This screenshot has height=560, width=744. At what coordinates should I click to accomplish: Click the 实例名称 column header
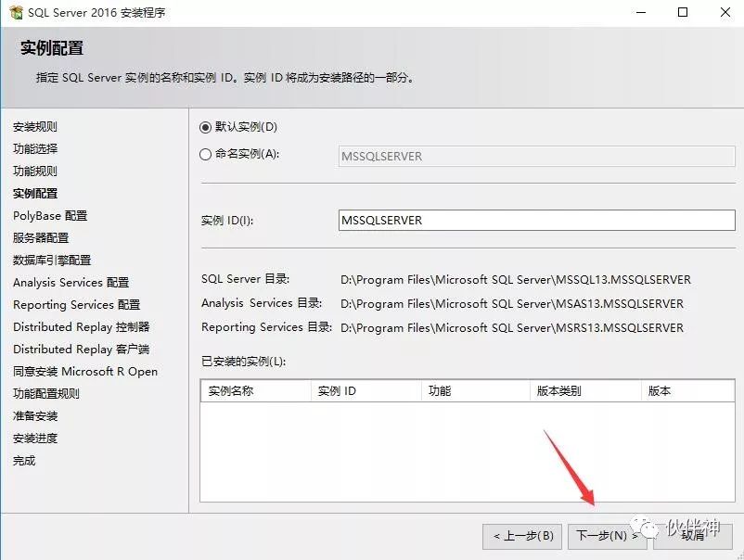(x=256, y=391)
